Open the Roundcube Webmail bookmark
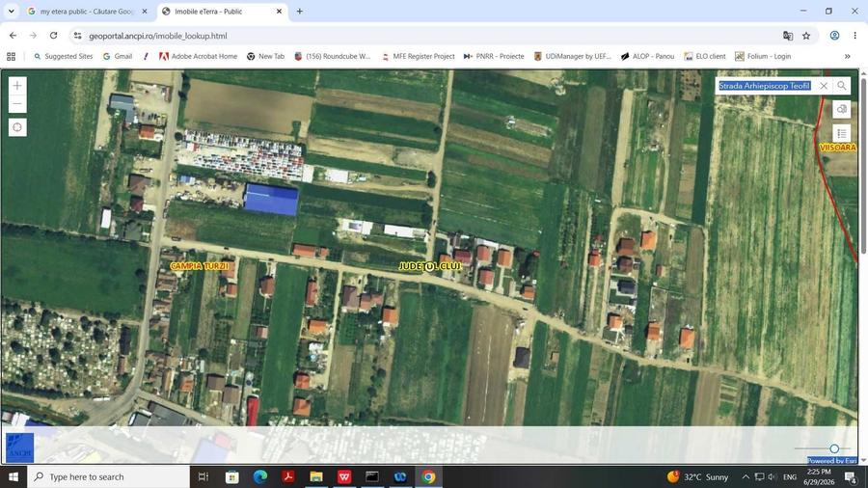The image size is (868, 488). [x=332, y=57]
